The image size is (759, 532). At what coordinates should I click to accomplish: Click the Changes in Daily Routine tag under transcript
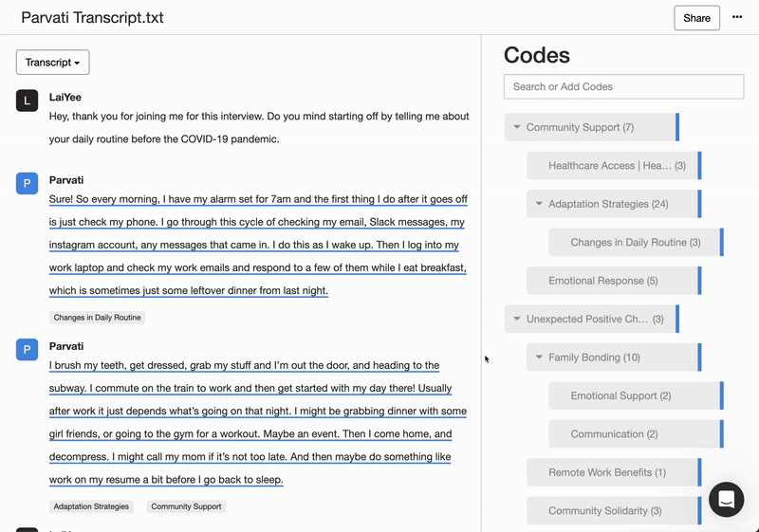point(98,318)
